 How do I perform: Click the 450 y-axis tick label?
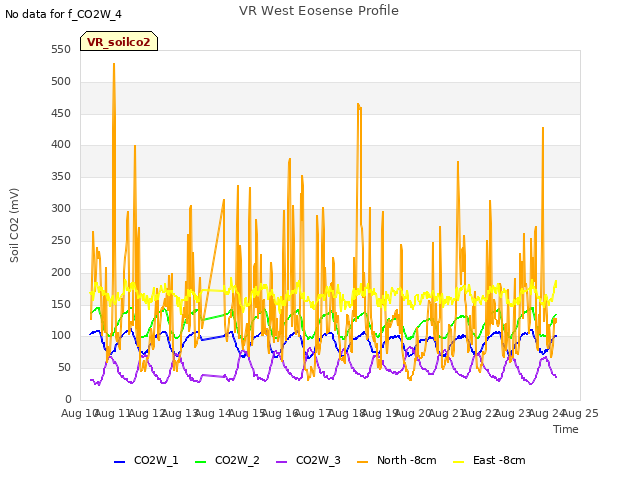pos(61,113)
